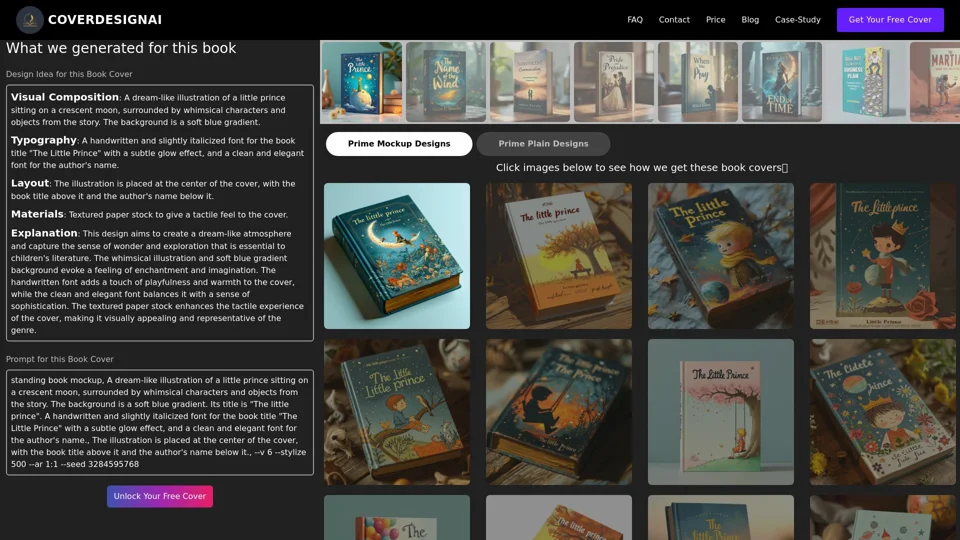
Task: Select the Business Plan book thumbnail
Action: tap(866, 81)
